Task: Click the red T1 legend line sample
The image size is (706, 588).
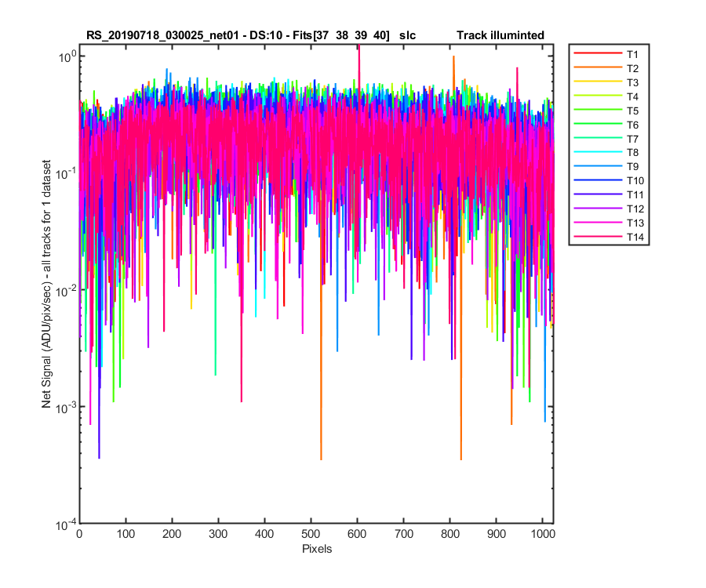Action: (x=598, y=53)
